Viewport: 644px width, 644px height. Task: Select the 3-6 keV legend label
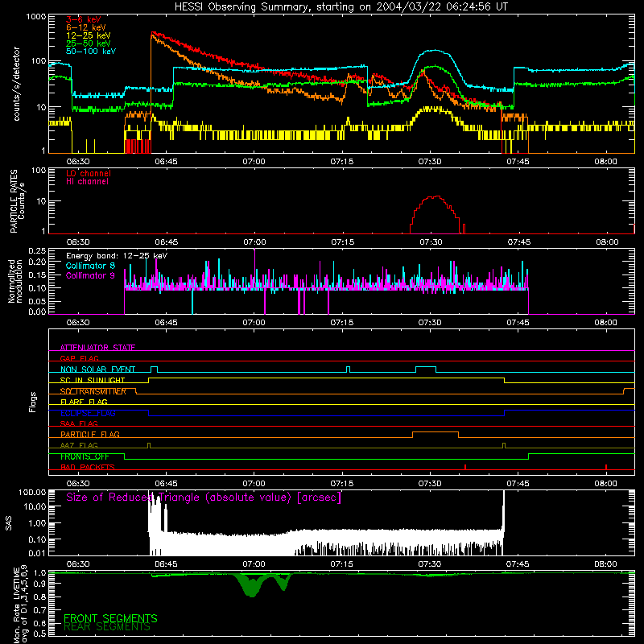(x=83, y=19)
